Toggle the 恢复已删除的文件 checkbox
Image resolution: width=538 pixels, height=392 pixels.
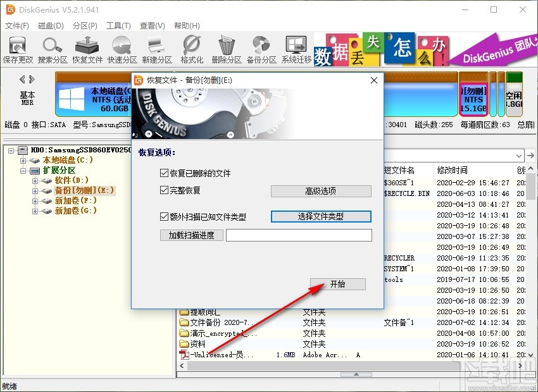(x=164, y=173)
